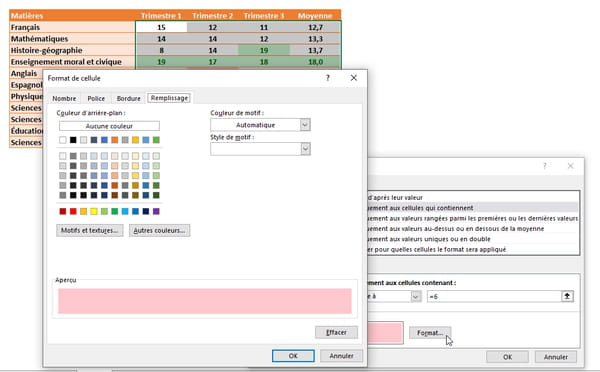The image size is (600, 372).
Task: Open Autres couleurs dialog
Action: [x=159, y=230]
